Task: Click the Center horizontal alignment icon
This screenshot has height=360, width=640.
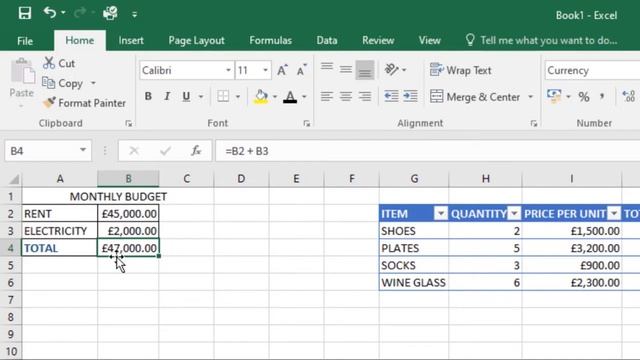Action: (x=346, y=96)
